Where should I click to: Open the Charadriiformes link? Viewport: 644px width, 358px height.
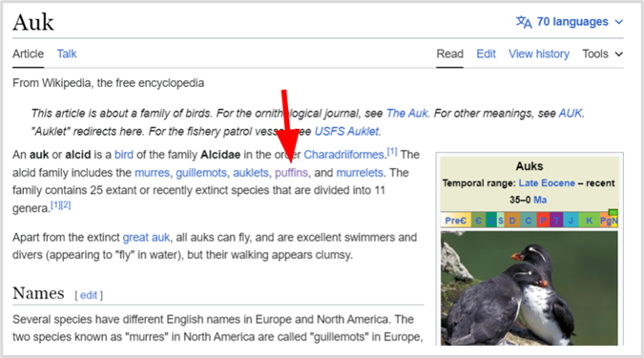tap(343, 155)
